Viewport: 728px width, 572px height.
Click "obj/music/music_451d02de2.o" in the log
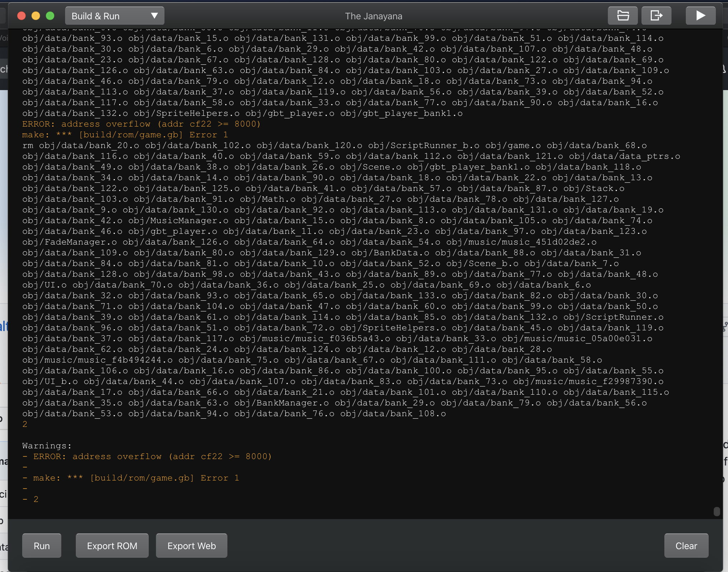[x=521, y=242]
